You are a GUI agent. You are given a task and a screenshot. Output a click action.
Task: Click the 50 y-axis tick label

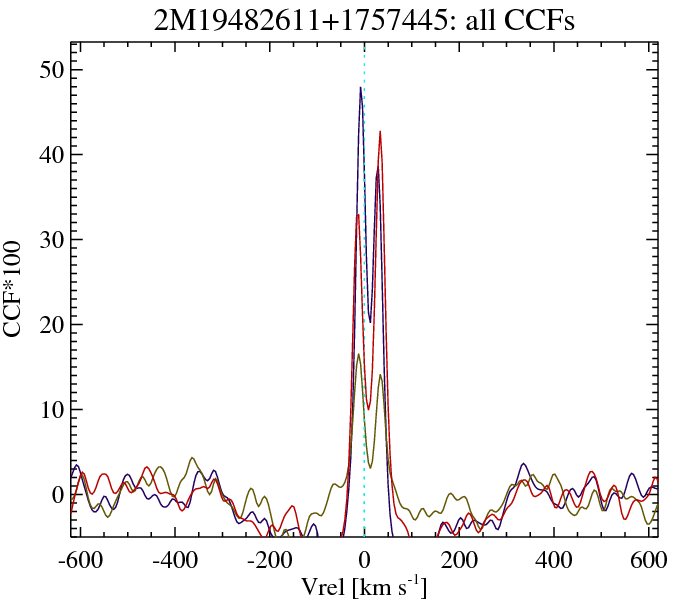[53, 69]
